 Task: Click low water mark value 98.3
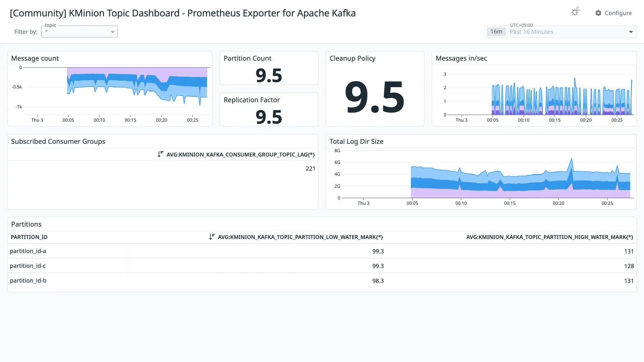coord(378,281)
